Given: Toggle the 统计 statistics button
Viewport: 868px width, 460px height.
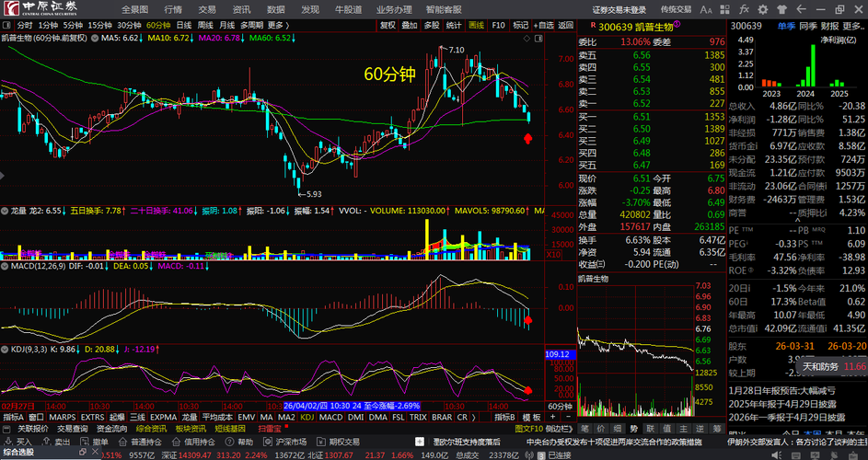Looking at the screenshot, I should 454,25.
